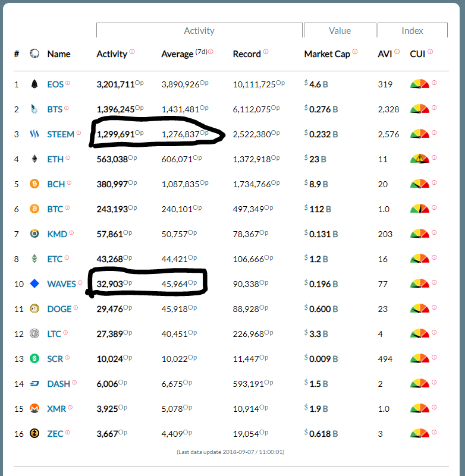Click the CUI gauge icon for WAVES
The height and width of the screenshot is (476, 465).
tap(419, 283)
